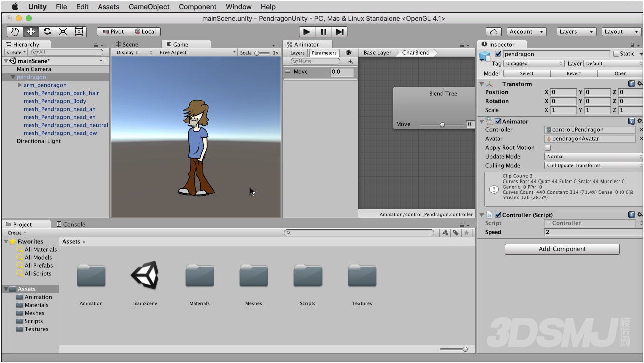Viewport: 644px width, 363px height.
Task: Click Model Revert button
Action: 574,73
